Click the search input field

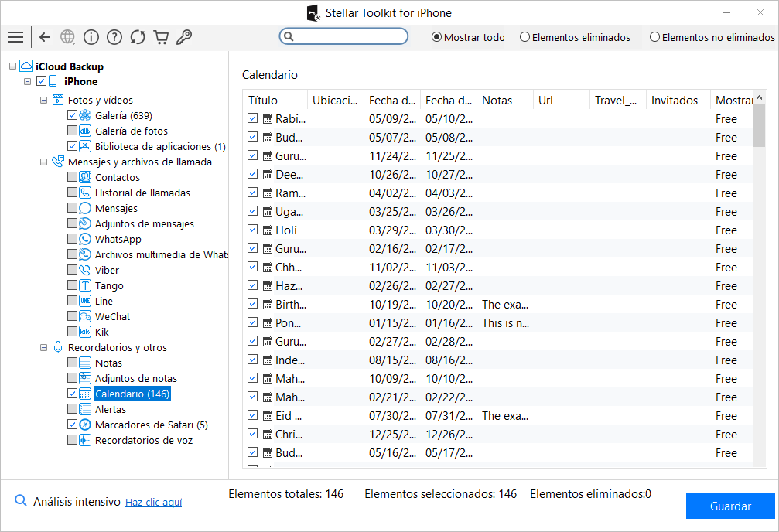(x=350, y=36)
